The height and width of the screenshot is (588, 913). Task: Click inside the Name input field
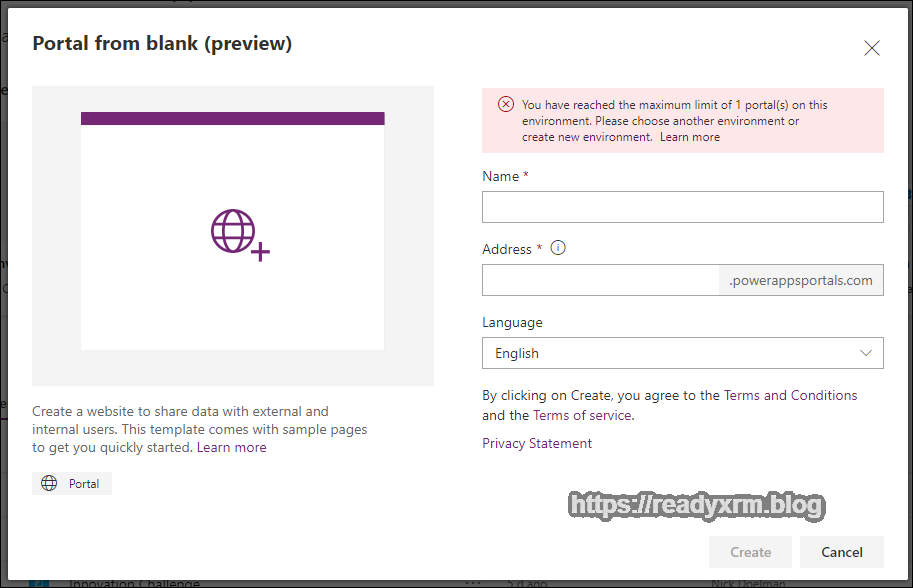coord(683,207)
